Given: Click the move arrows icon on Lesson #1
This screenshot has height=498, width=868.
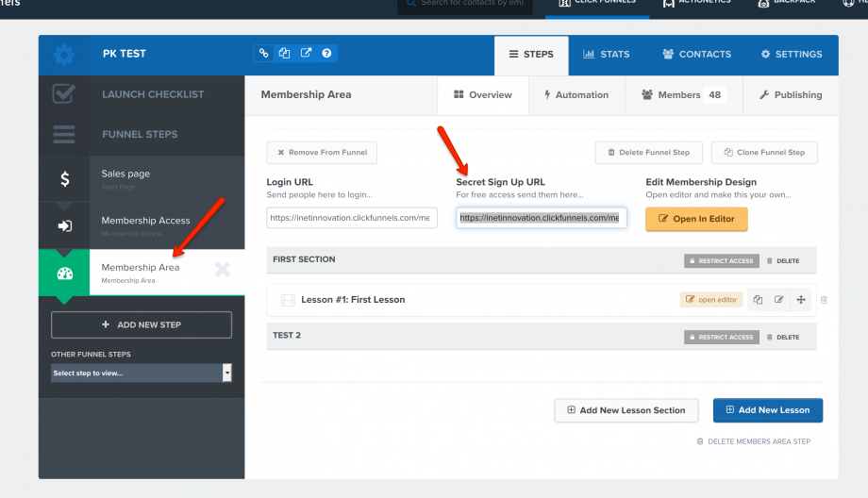Looking at the screenshot, I should click(801, 300).
